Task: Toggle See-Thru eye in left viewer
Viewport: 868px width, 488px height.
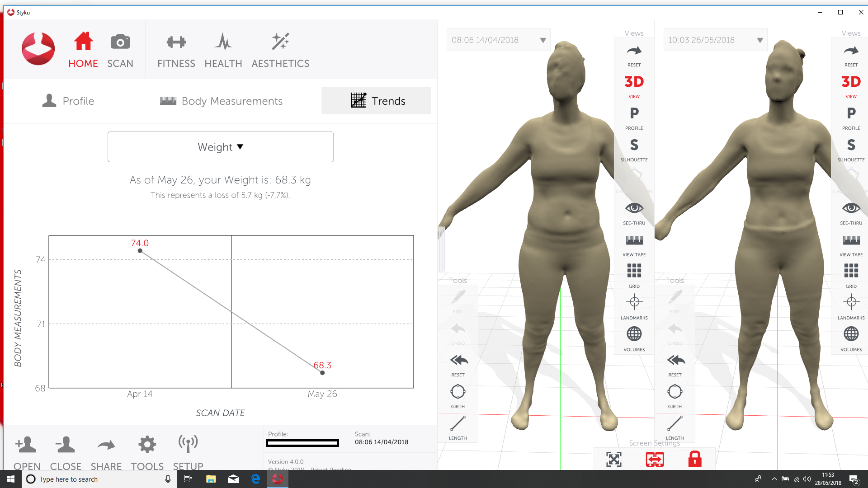Action: pos(634,213)
